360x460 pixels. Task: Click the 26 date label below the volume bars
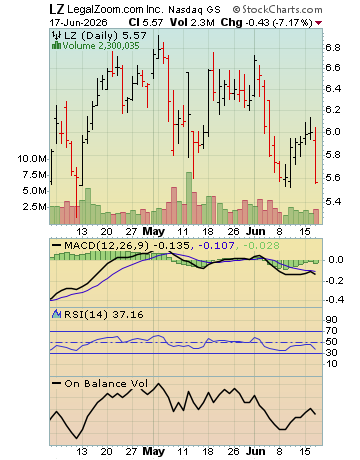pyautogui.click(x=233, y=232)
